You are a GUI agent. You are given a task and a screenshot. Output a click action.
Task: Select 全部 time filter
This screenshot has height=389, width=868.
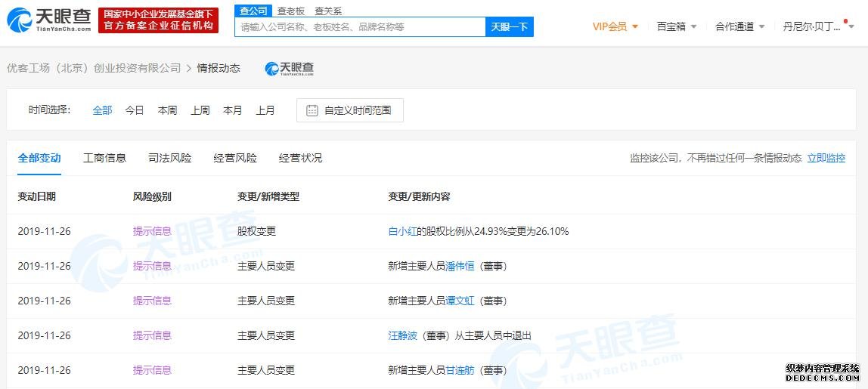tap(102, 110)
